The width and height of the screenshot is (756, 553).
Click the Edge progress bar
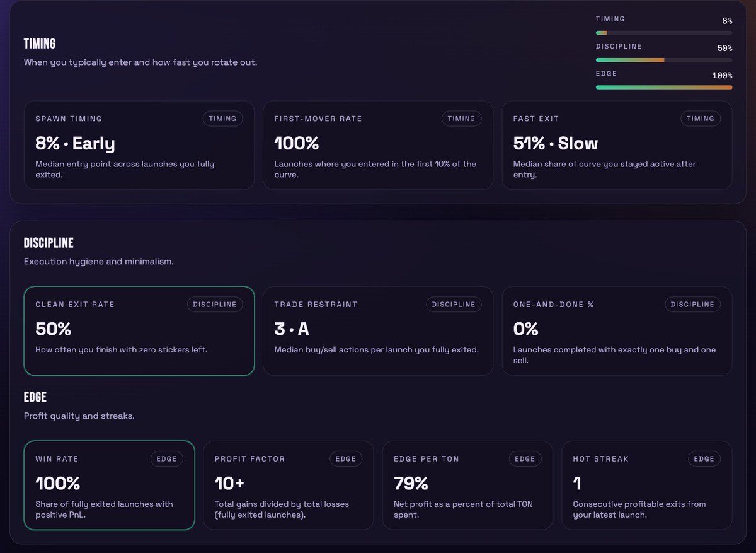click(664, 87)
